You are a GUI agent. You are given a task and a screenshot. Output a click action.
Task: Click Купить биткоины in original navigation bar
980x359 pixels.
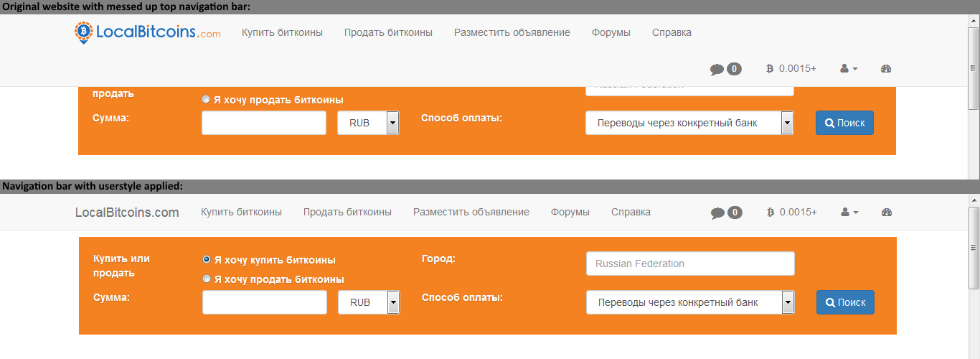tap(282, 32)
